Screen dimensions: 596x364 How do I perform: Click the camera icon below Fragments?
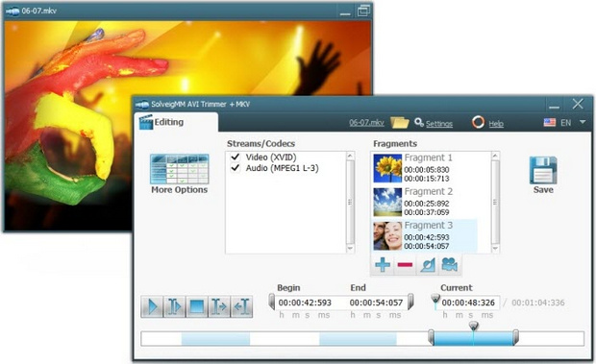click(x=450, y=264)
